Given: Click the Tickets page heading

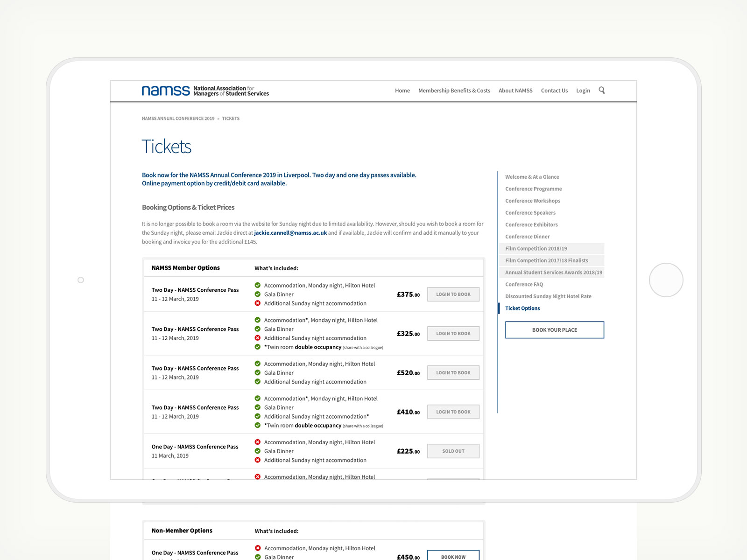Looking at the screenshot, I should (167, 147).
